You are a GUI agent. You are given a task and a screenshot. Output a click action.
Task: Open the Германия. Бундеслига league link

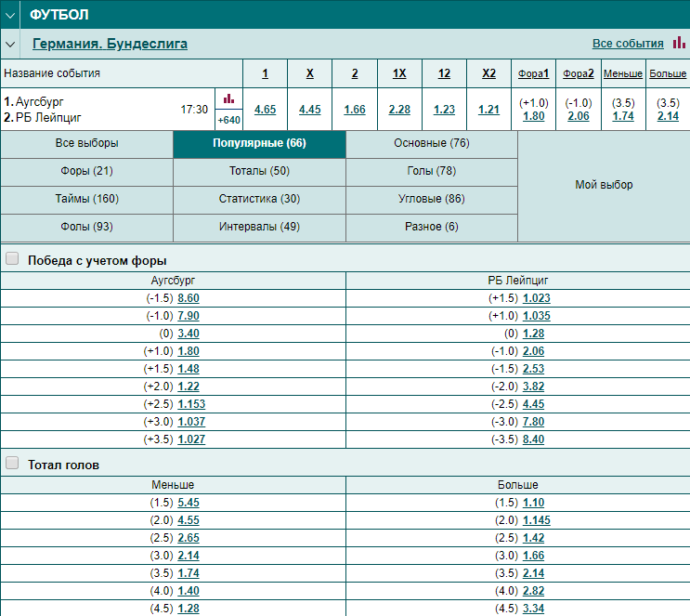point(110,44)
